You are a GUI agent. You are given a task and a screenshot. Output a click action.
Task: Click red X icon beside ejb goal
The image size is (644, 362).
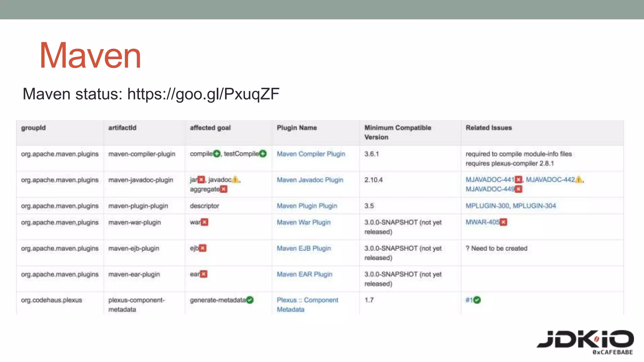pos(203,248)
